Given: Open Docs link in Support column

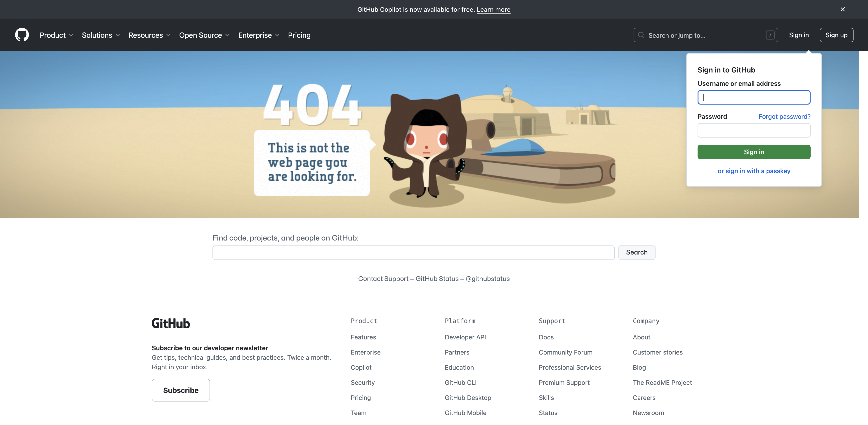Looking at the screenshot, I should [546, 337].
